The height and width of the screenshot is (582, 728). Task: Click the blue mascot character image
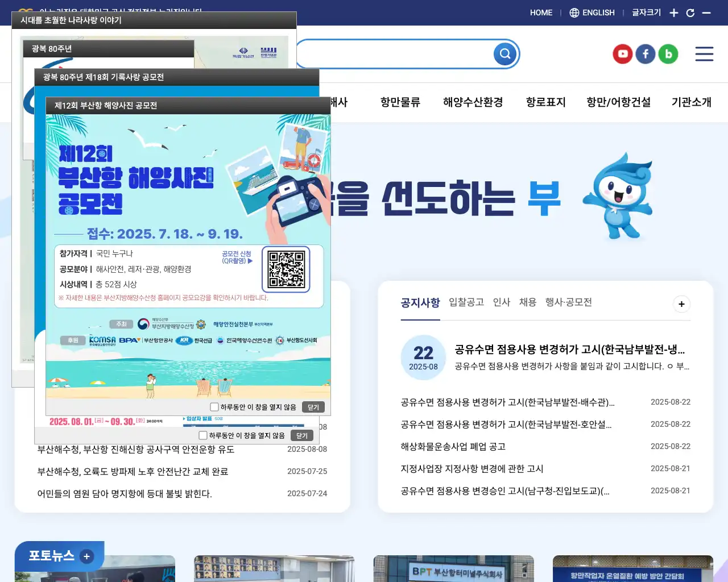pyautogui.click(x=619, y=197)
